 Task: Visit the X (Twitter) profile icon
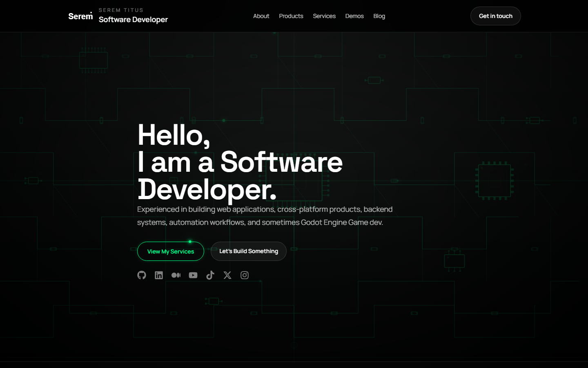tap(227, 275)
